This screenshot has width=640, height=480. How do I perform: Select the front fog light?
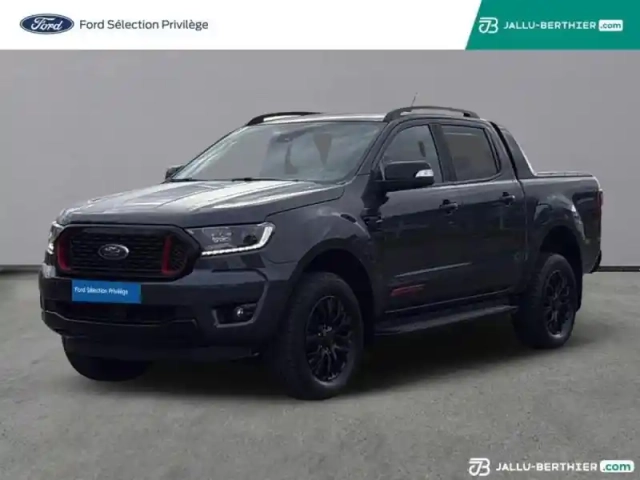pos(240,312)
